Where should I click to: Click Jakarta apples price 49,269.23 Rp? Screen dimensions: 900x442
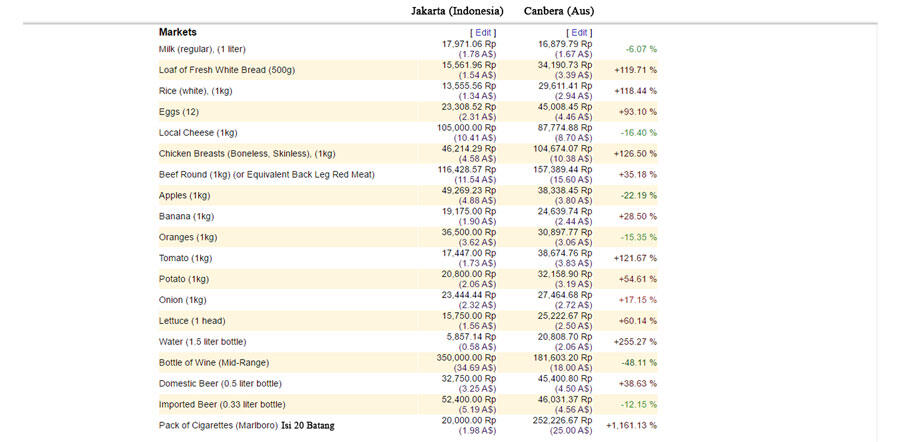tap(469, 191)
